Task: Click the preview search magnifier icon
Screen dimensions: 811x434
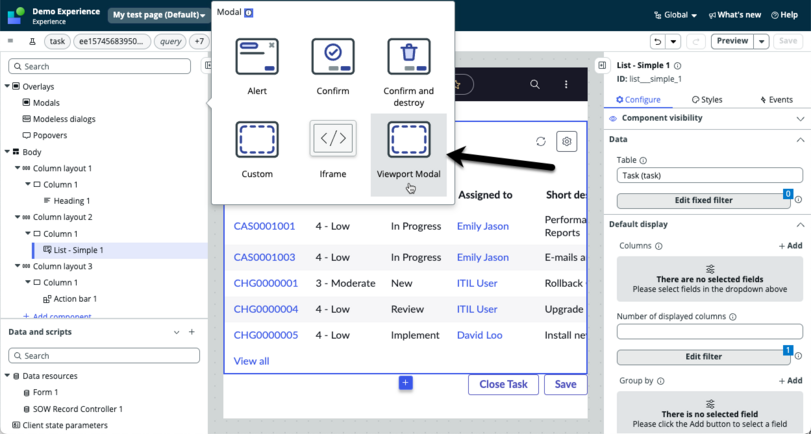Action: pyautogui.click(x=535, y=84)
